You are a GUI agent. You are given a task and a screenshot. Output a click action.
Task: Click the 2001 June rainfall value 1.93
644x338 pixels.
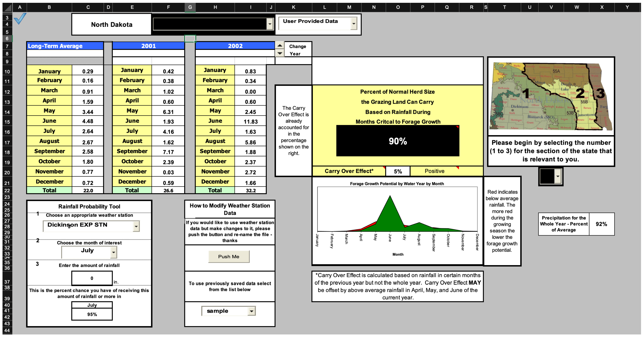[x=168, y=122]
